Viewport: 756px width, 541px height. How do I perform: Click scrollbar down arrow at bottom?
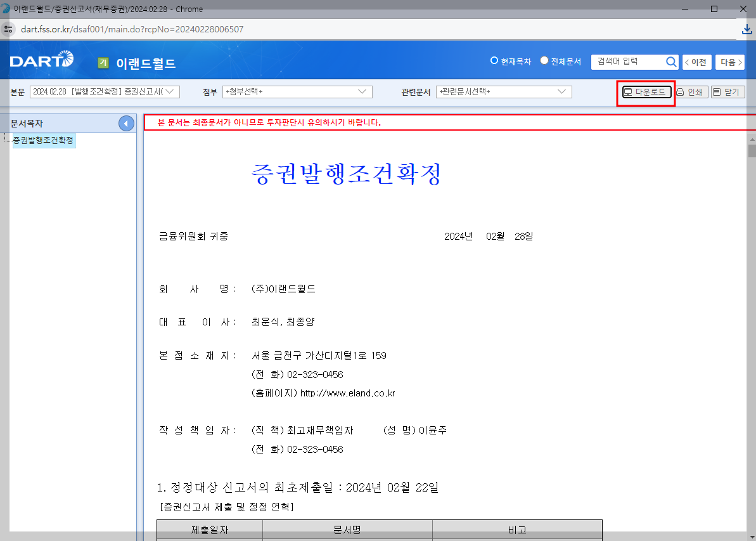click(752, 537)
